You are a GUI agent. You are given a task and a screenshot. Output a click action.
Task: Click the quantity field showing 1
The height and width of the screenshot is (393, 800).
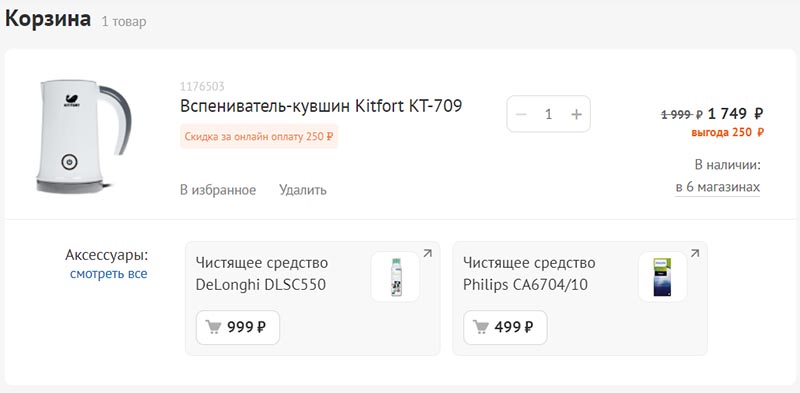point(548,114)
